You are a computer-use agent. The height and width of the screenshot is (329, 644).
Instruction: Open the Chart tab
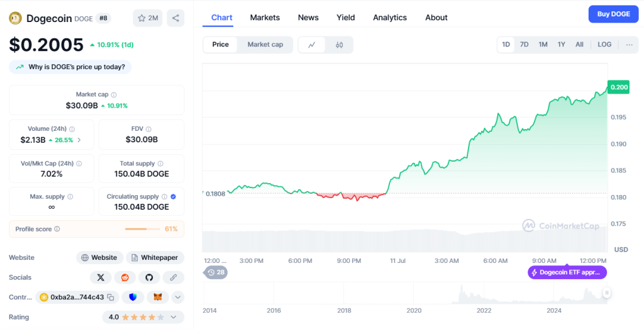tap(222, 18)
